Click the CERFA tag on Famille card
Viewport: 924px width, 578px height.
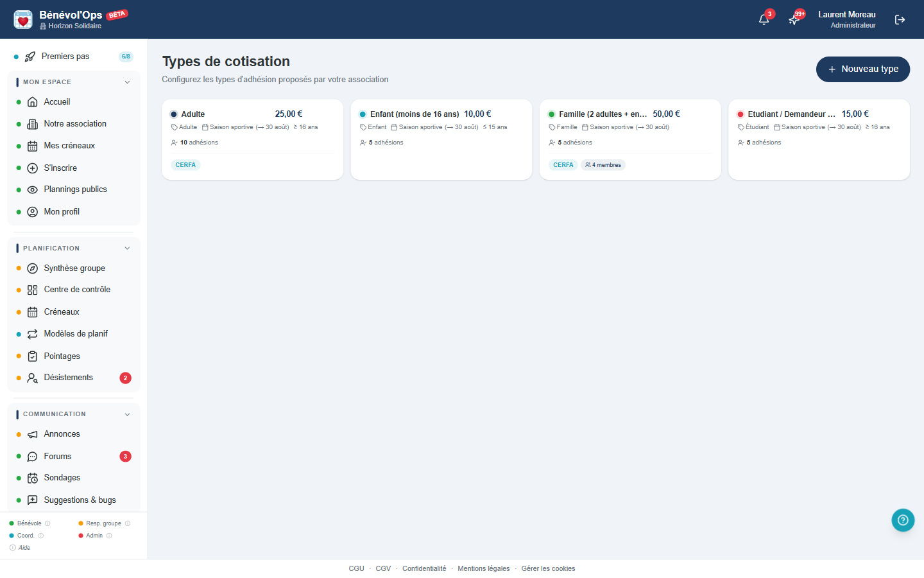pyautogui.click(x=563, y=165)
